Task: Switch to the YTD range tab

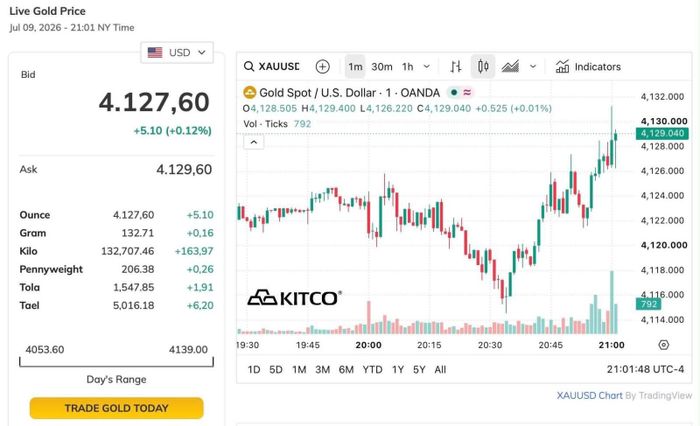Action: pos(372,370)
